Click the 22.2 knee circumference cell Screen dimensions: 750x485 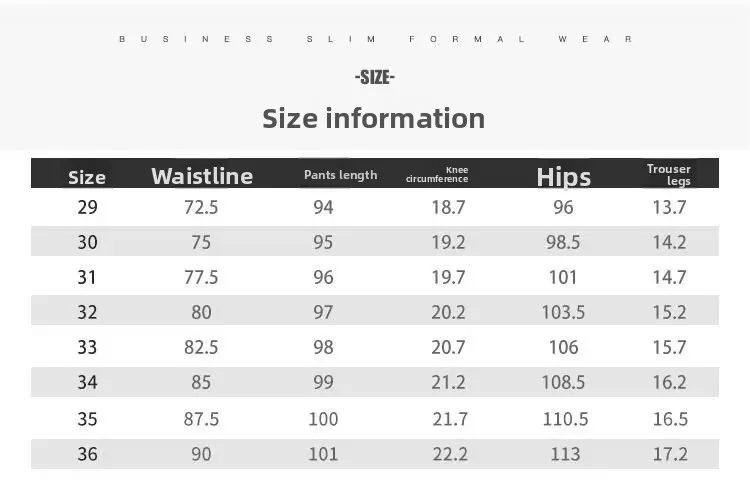[449, 454]
